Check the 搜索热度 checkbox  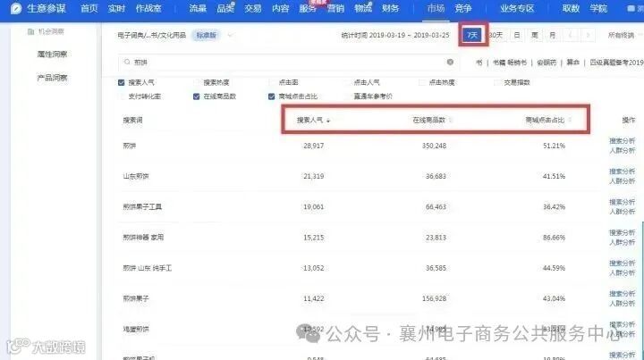click(196, 82)
